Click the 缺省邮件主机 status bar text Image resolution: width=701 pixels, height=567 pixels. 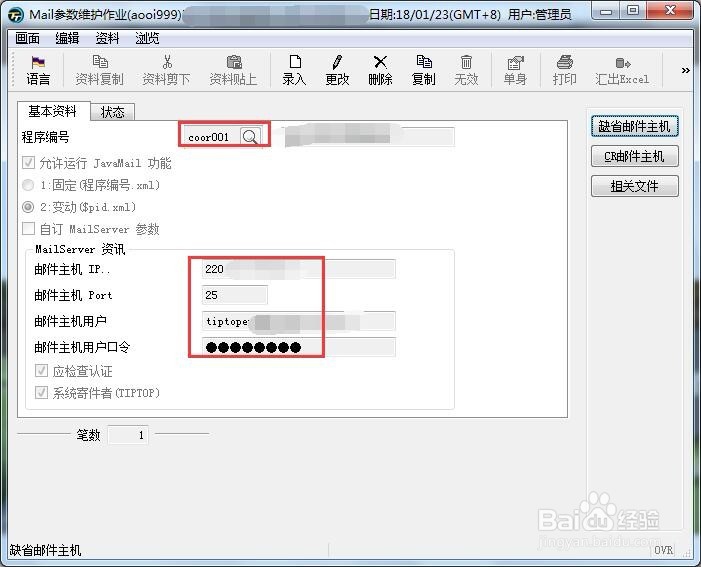[x=45, y=550]
